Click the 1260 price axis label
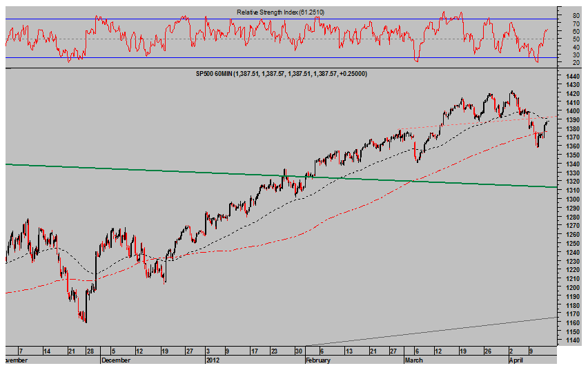588x368 pixels. click(574, 235)
